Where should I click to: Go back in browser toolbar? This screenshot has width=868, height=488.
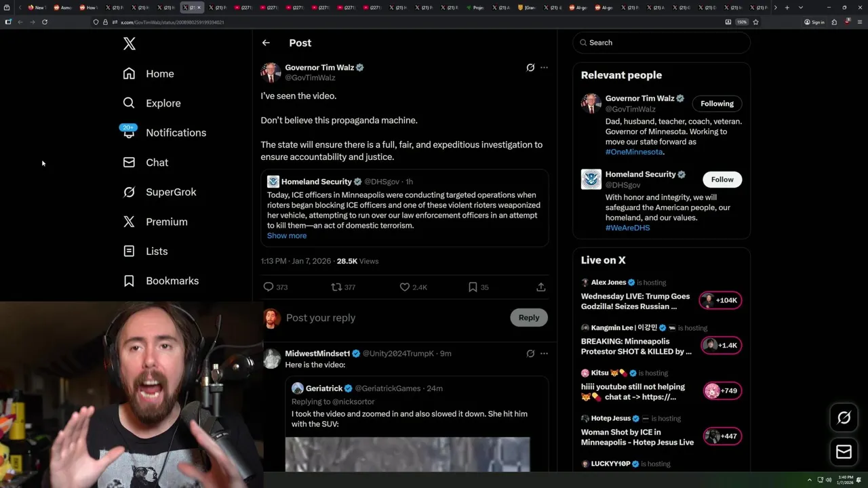click(20, 22)
